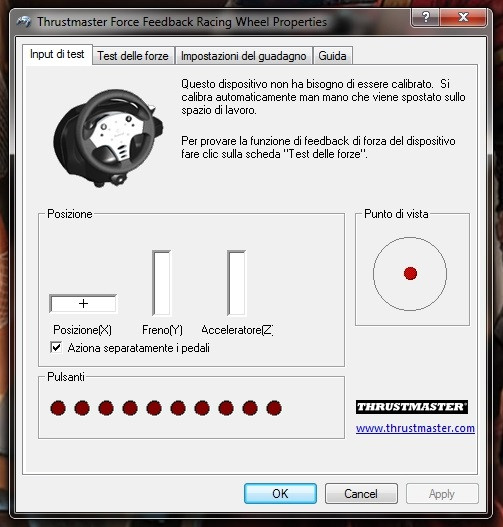The height and width of the screenshot is (527, 503).
Task: Open the Guida tab
Action: click(x=332, y=56)
